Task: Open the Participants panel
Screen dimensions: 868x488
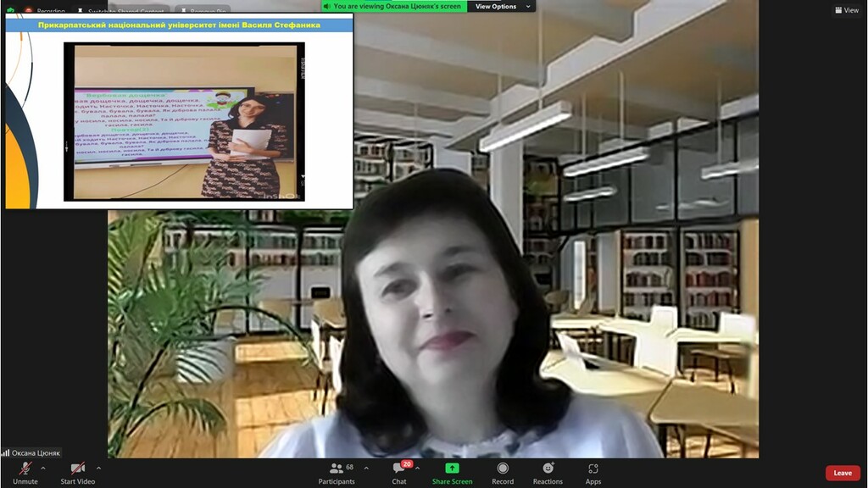Action: point(337,469)
